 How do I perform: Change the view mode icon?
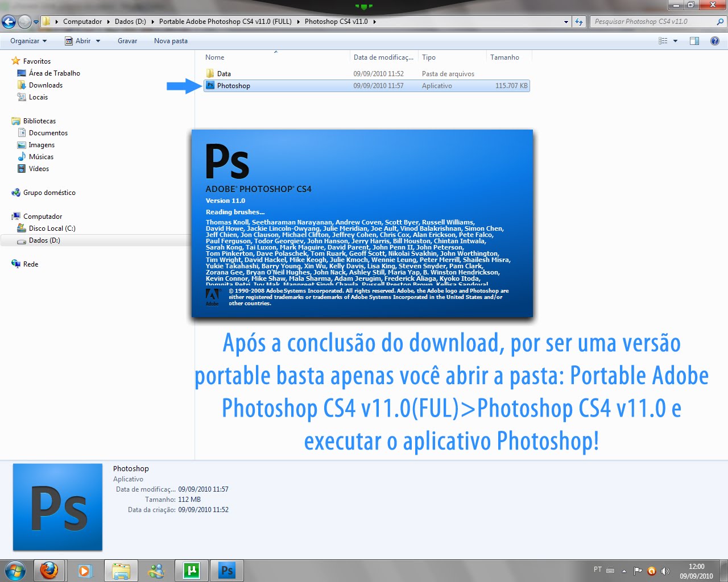pyautogui.click(x=663, y=41)
